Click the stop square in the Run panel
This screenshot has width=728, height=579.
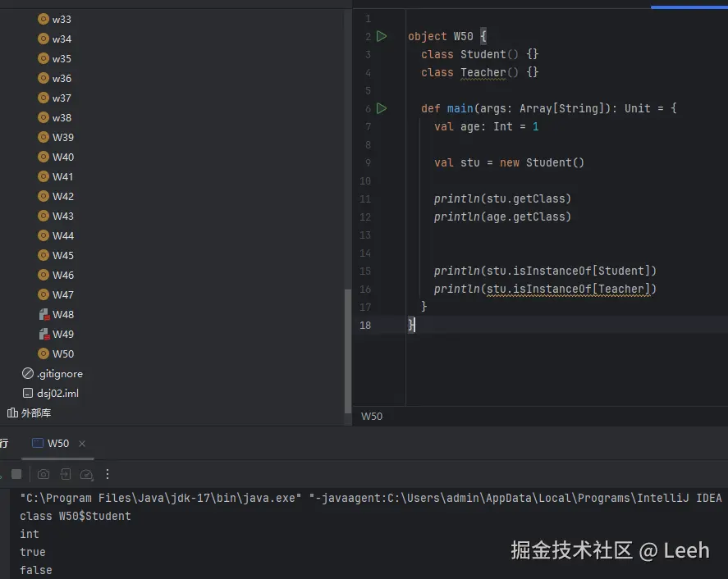pyautogui.click(x=16, y=474)
